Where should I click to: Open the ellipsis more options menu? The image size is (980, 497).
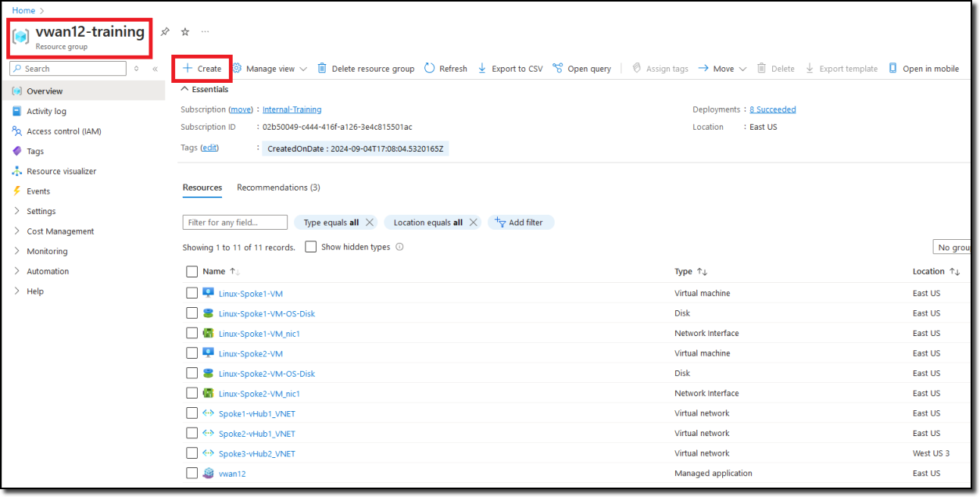tap(206, 32)
